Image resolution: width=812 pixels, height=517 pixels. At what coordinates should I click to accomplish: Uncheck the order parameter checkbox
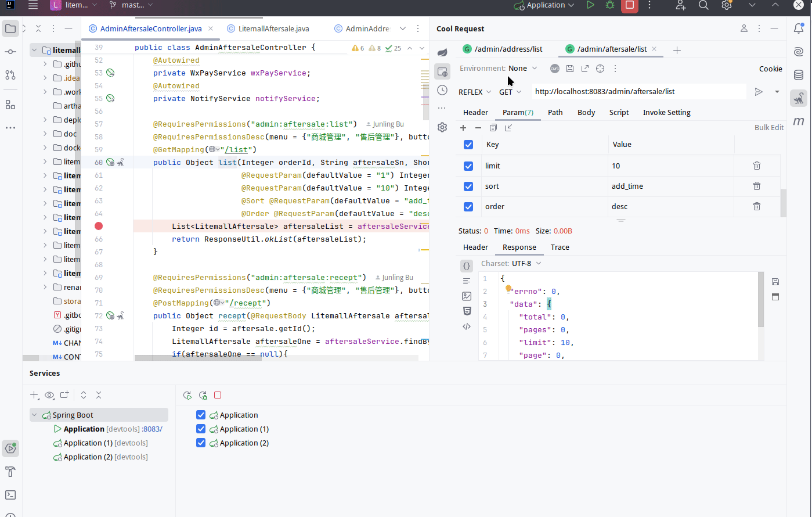tap(468, 206)
